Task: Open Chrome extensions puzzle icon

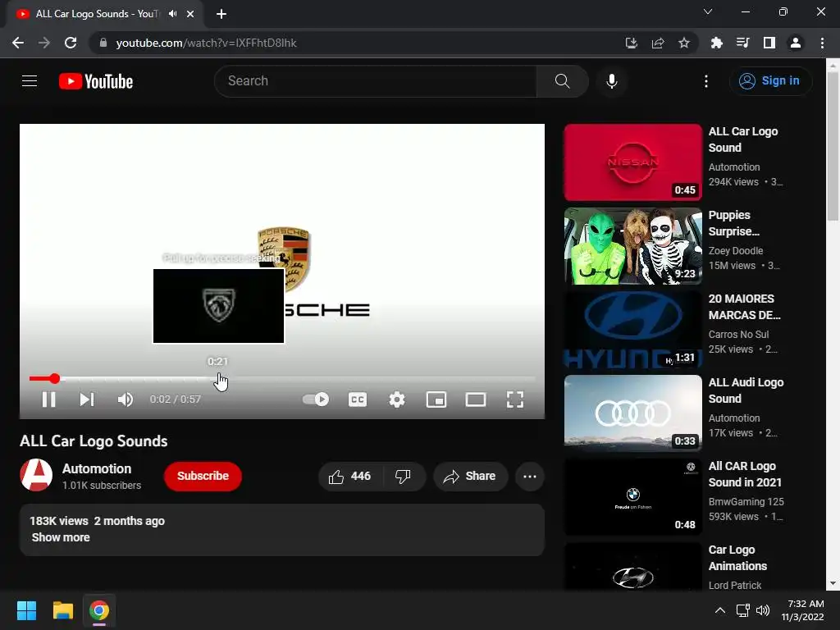Action: point(716,43)
